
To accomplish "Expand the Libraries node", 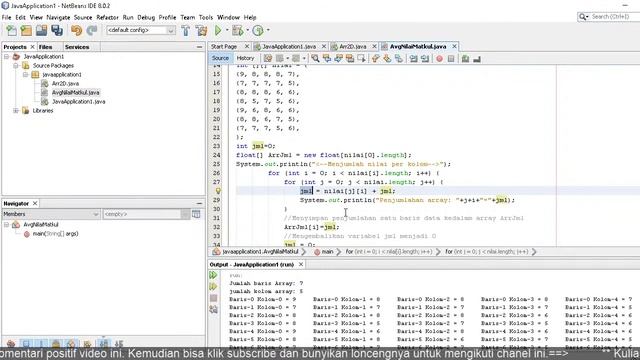I will click(x=16, y=111).
